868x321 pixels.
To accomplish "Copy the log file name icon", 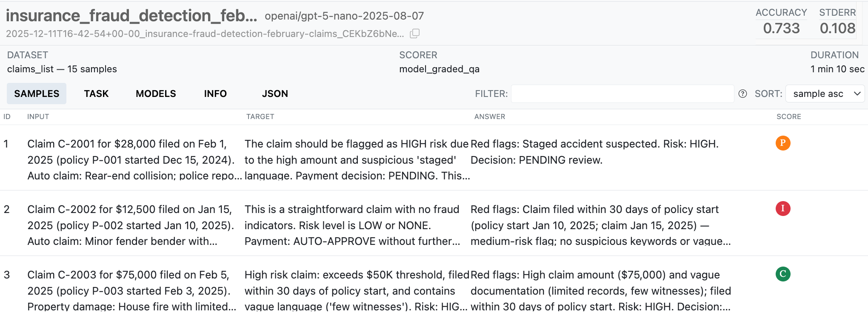I will coord(414,34).
